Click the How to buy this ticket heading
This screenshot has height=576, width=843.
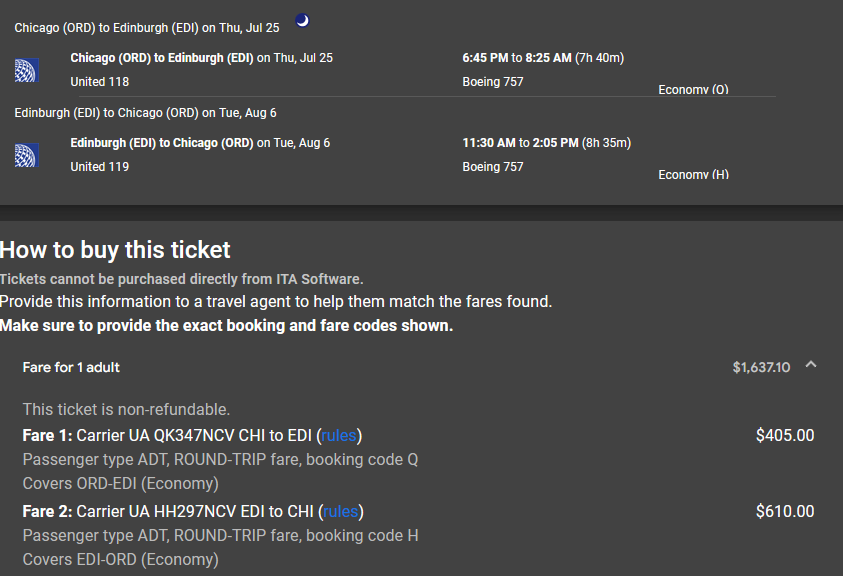point(116,250)
